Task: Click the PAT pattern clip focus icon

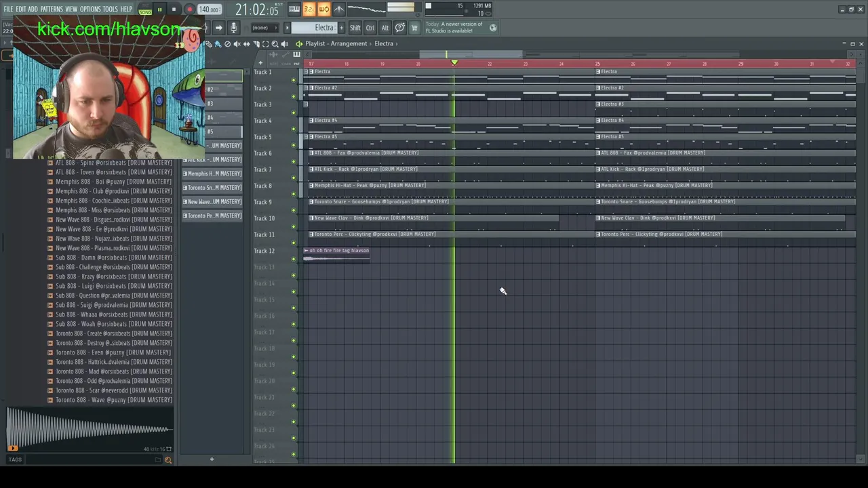Action: [x=296, y=54]
